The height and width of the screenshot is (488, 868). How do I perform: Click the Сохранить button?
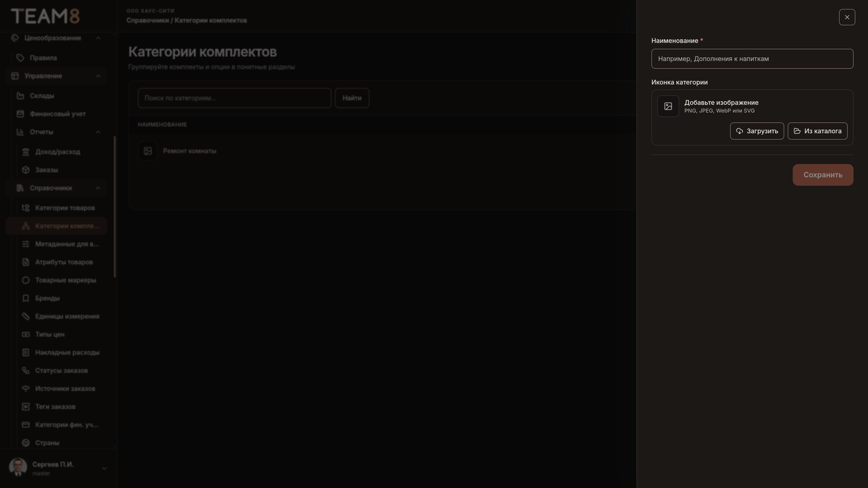tap(823, 175)
